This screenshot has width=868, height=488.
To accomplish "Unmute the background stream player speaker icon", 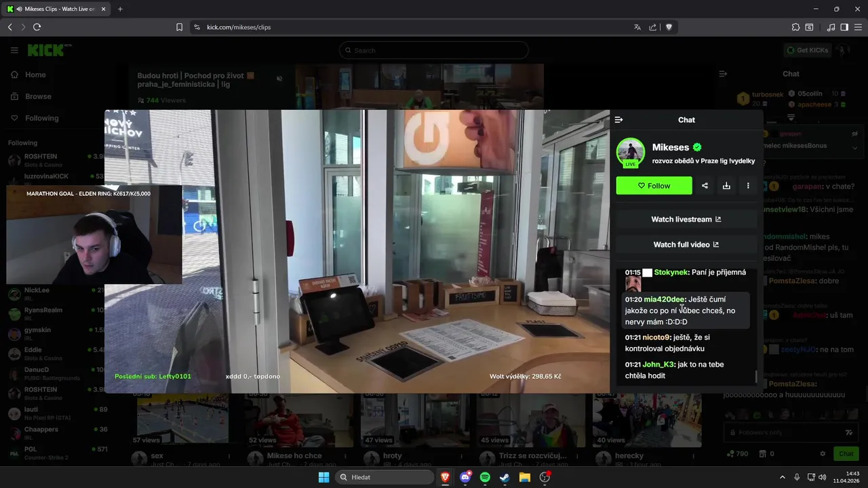I will (279, 79).
